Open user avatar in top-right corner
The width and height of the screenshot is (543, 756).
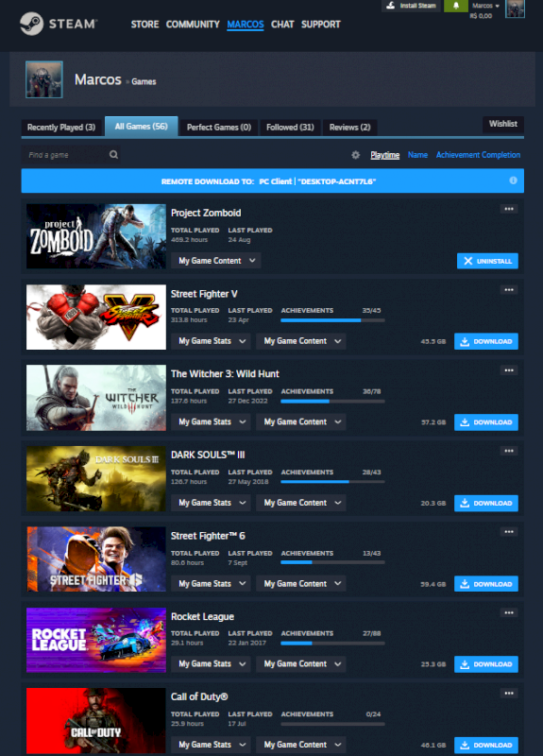coord(515,9)
